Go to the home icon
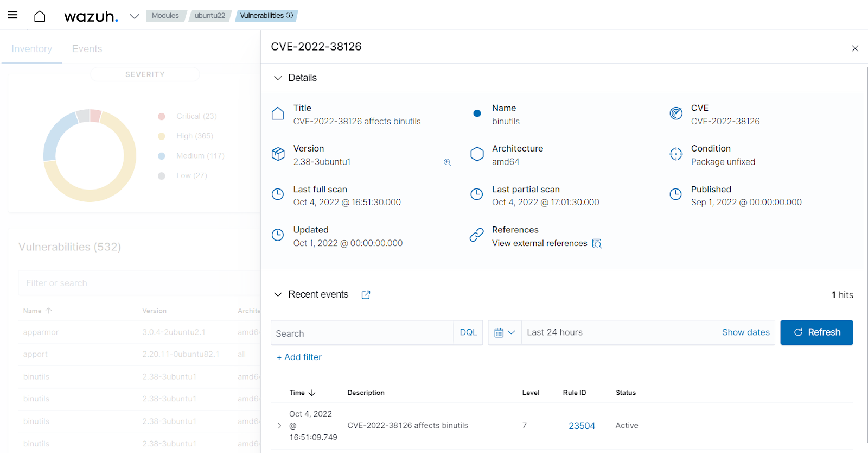 (40, 16)
